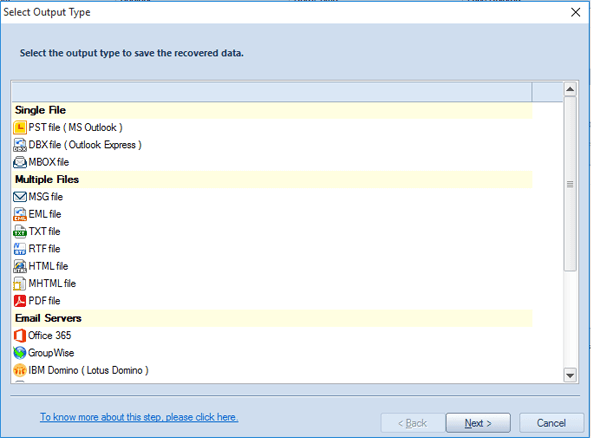Select the MHTML file icon
The height and width of the screenshot is (438, 591).
[20, 283]
